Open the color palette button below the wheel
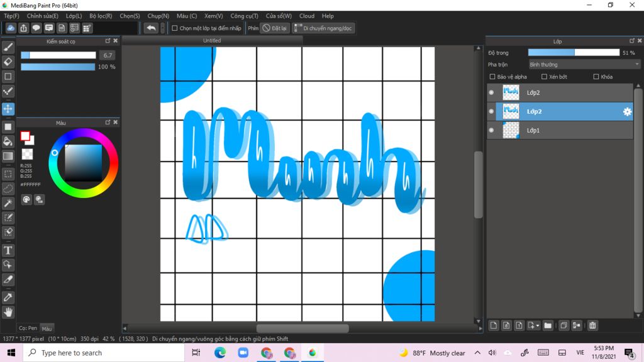The width and height of the screenshot is (644, 362). pos(26,199)
